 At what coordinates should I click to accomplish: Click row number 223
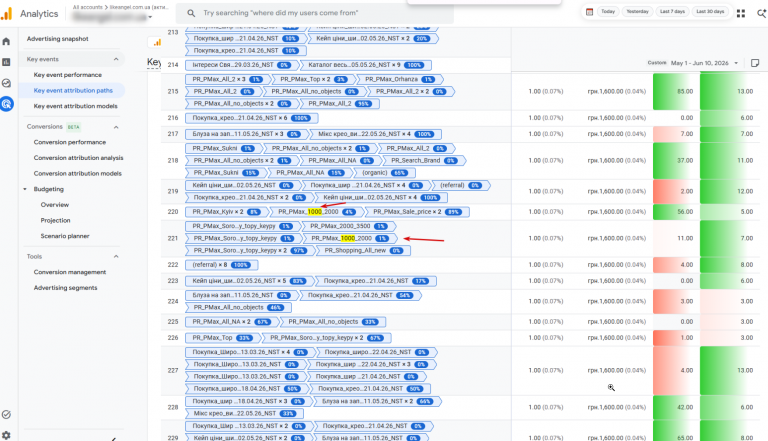pos(173,281)
